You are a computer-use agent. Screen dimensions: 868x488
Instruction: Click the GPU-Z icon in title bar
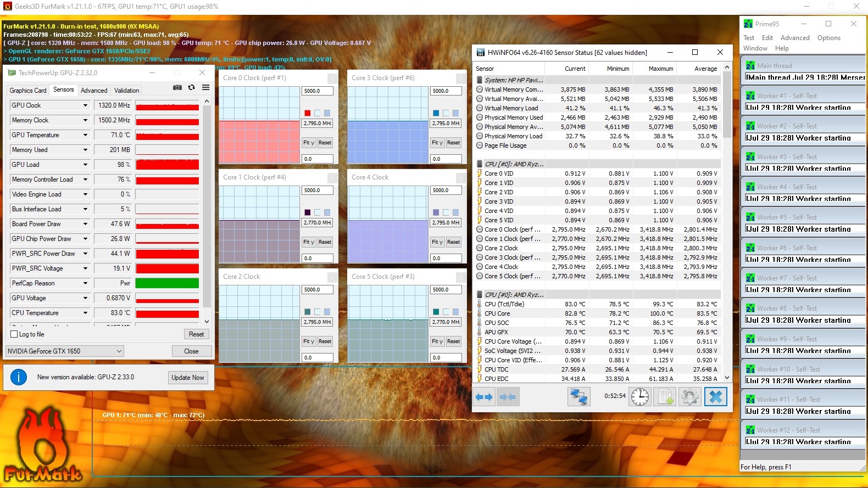[x=12, y=72]
